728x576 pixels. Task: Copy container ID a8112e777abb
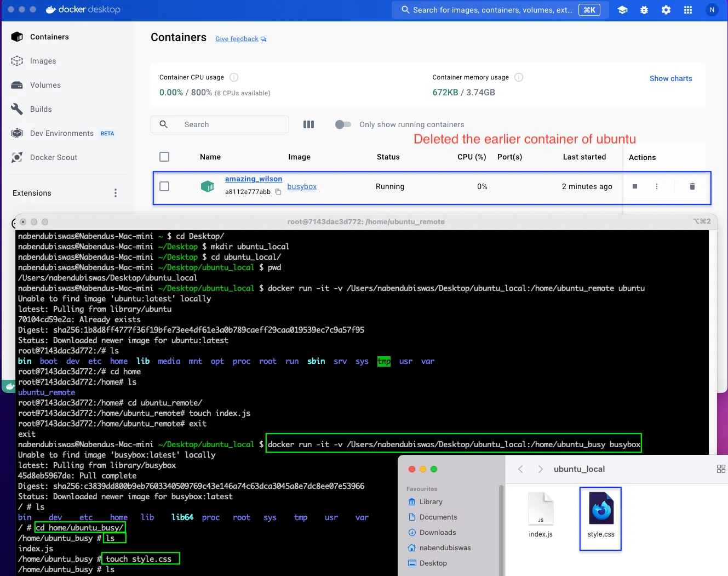278,192
